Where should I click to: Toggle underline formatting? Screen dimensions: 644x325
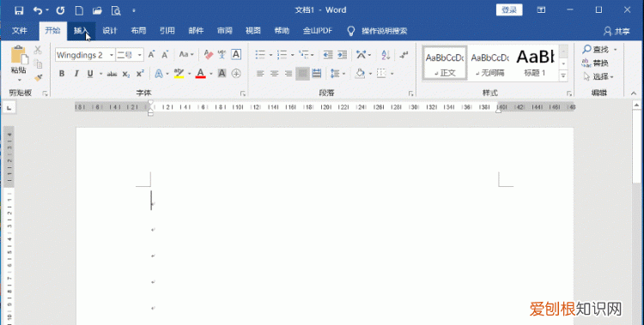90,74
